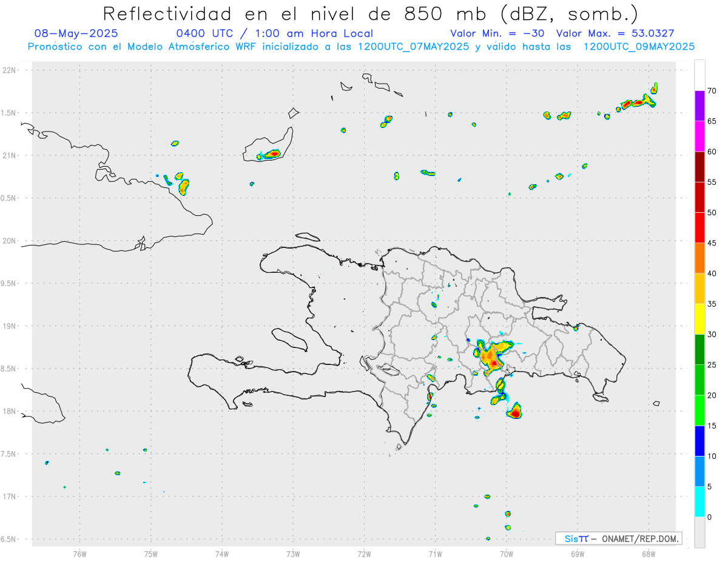Click the colorbar value label '15'
The image size is (728, 562).
pyautogui.click(x=712, y=426)
